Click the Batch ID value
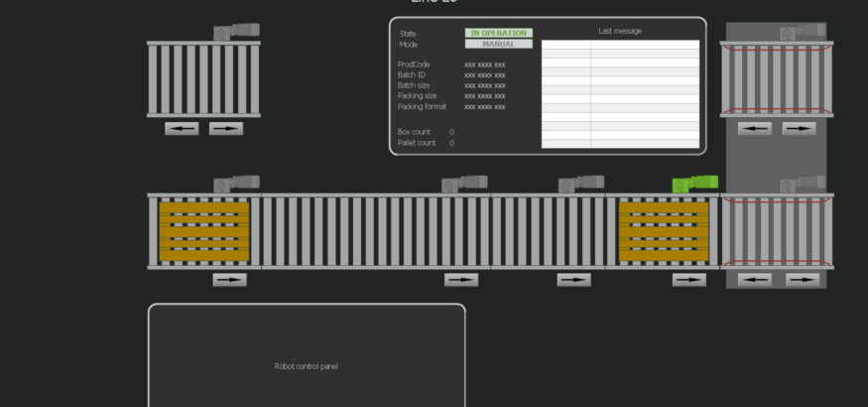868x407 pixels. click(x=485, y=75)
